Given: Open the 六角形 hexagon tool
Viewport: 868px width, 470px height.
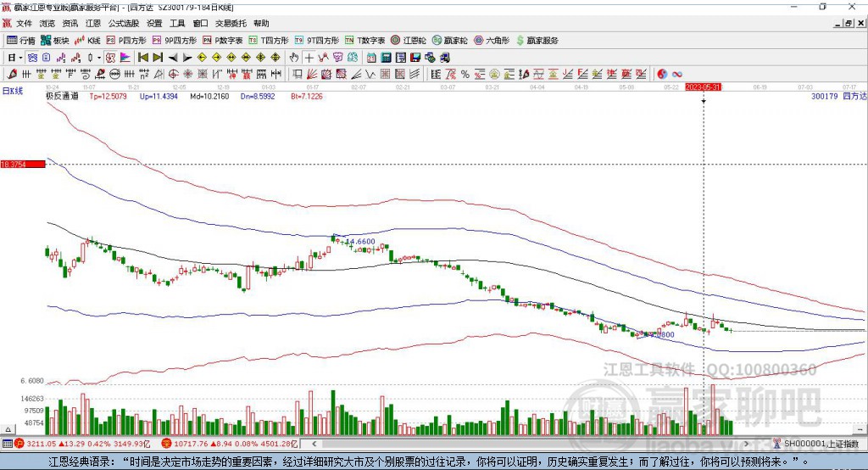Looking at the screenshot, I should click(x=492, y=41).
